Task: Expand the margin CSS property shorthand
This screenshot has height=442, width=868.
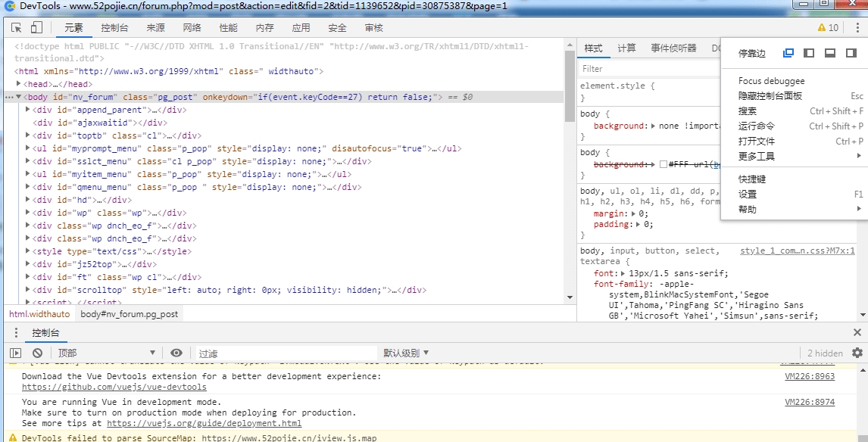Action: (635, 213)
